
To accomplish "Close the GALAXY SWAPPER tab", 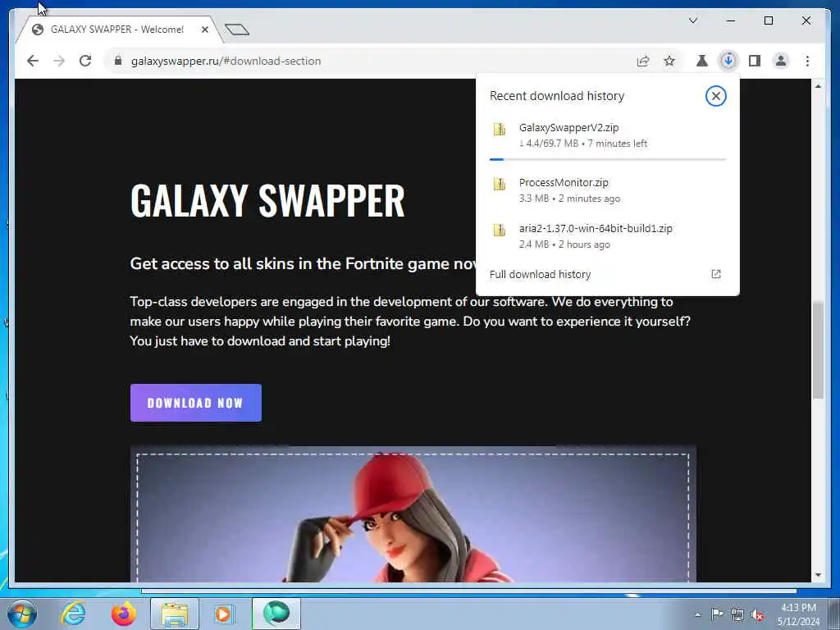I will click(204, 30).
